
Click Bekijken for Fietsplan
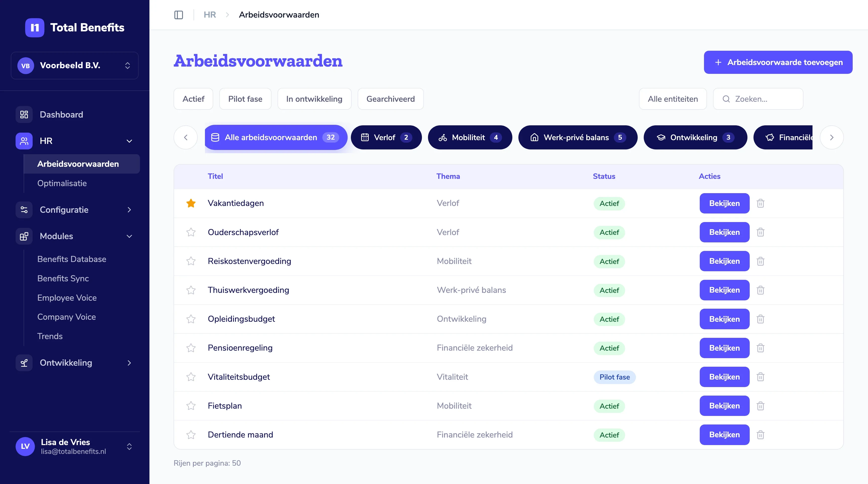point(724,406)
